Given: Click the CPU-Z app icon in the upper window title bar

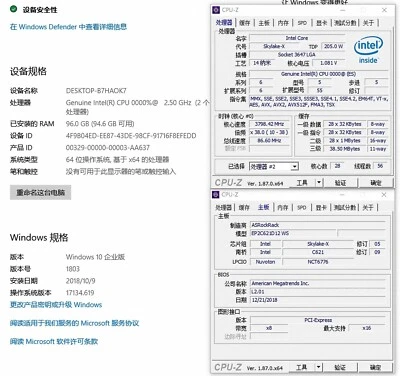Looking at the screenshot, I should point(216,10).
